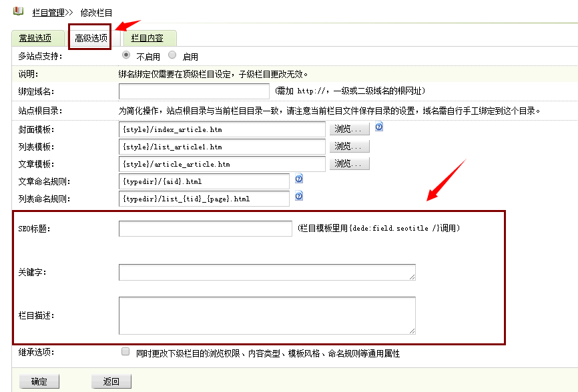Select the 高级选项 tab
This screenshot has height=392, width=578.
(91, 39)
